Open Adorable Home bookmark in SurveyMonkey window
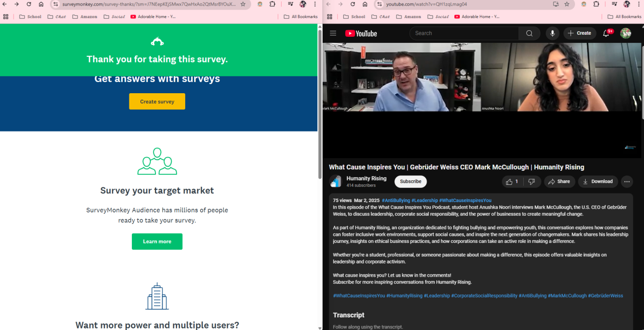 coord(153,17)
